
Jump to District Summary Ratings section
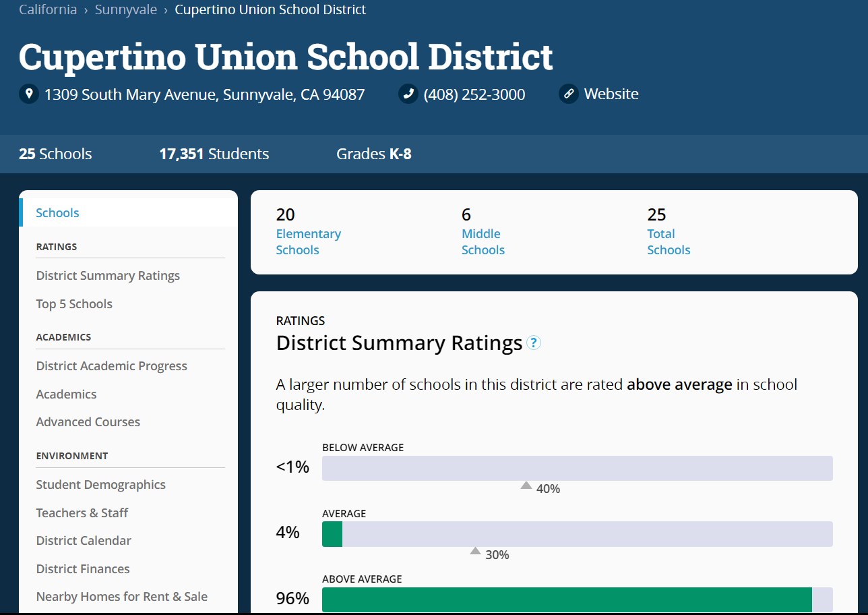pos(108,276)
